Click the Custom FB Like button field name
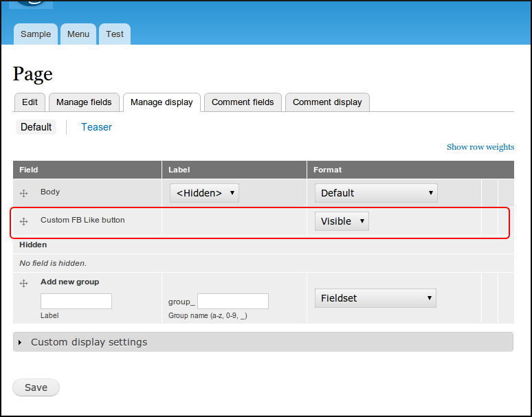Viewport: 532px width, 417px height. coord(82,220)
